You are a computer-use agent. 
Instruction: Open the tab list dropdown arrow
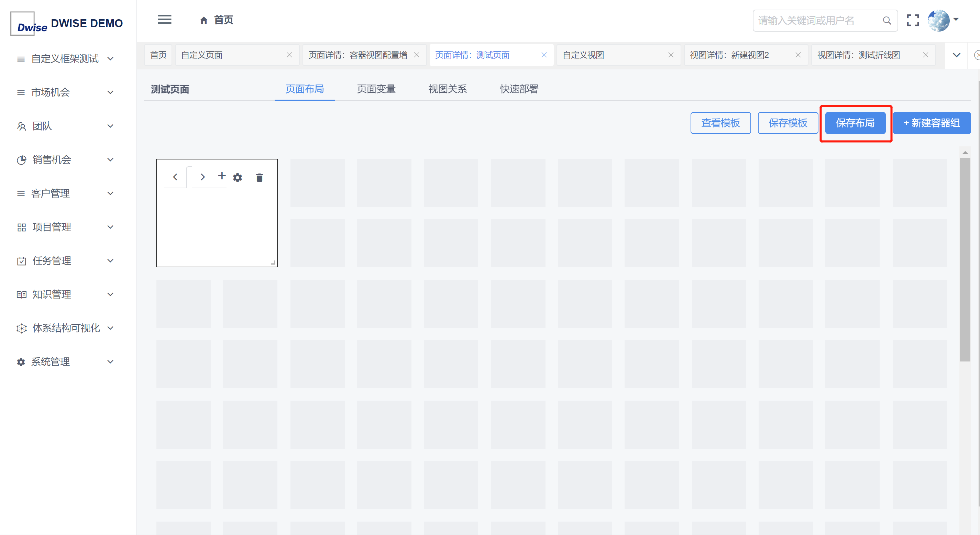(956, 55)
